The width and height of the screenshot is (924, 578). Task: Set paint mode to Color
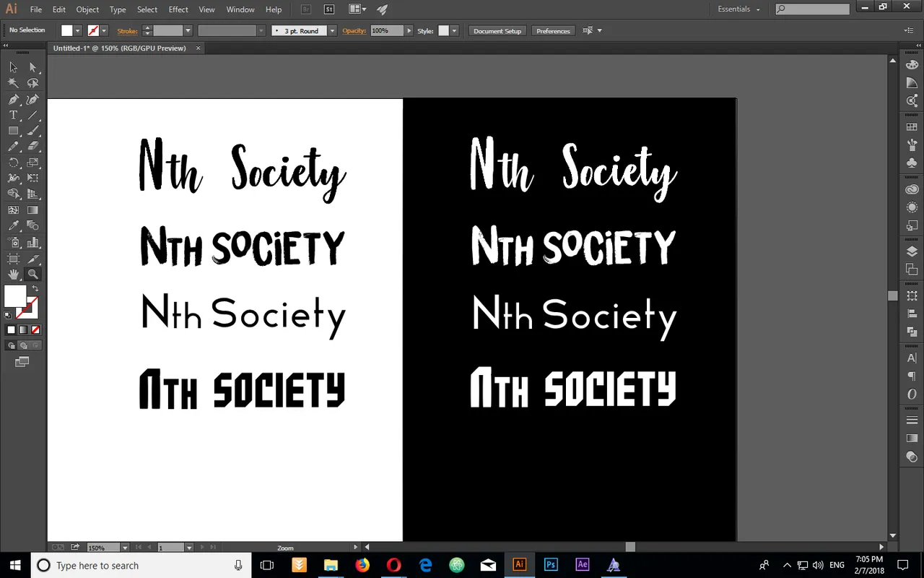[11, 329]
